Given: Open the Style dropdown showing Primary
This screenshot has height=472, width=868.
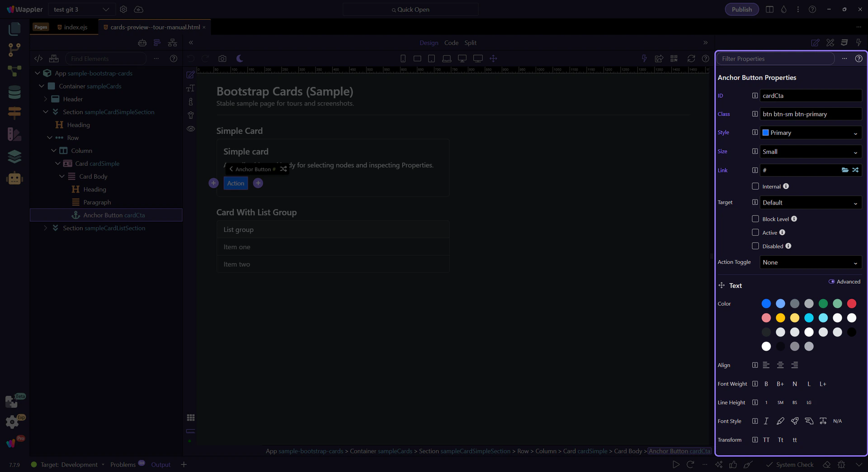Looking at the screenshot, I should point(810,133).
